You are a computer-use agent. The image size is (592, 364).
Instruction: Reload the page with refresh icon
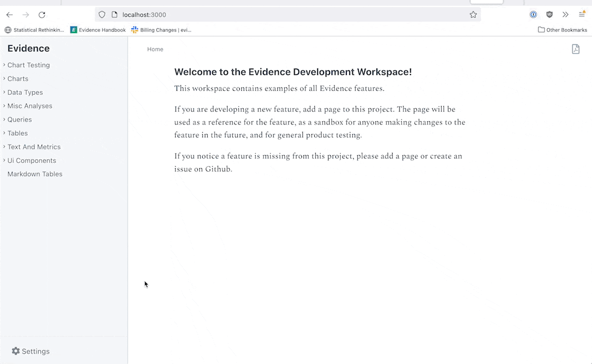42,15
